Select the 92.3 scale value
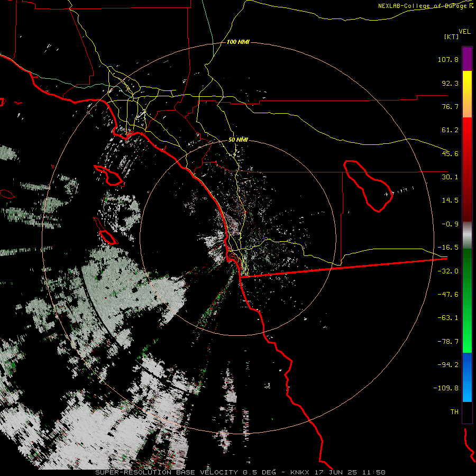The height and width of the screenshot is (476, 476). (450, 83)
